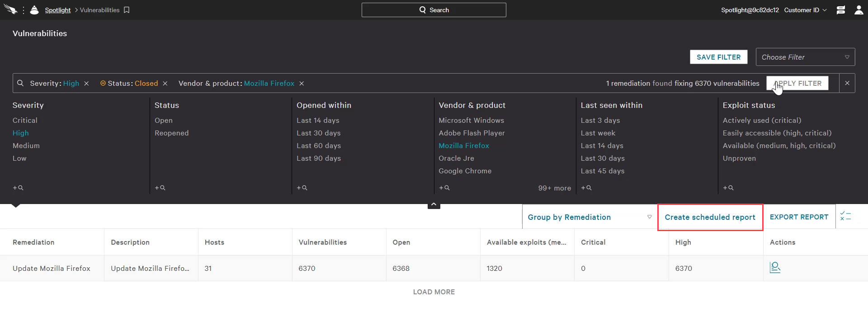Collapse the filter panel with the chevron
The image size is (868, 316).
pos(434,205)
